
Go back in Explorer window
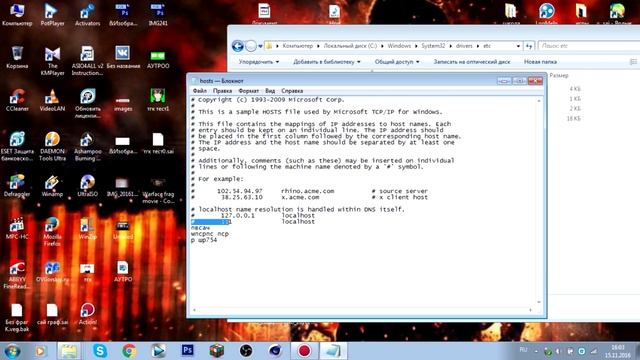pyautogui.click(x=238, y=46)
